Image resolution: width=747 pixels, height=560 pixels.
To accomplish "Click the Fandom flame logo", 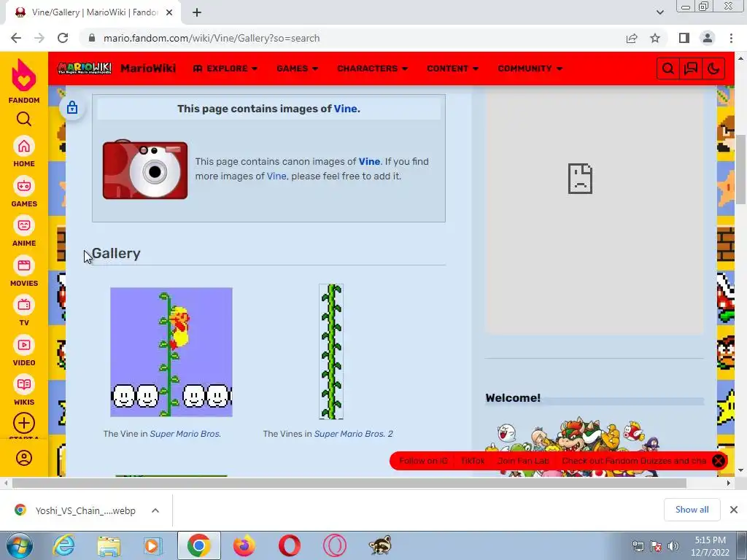I will coord(24,75).
